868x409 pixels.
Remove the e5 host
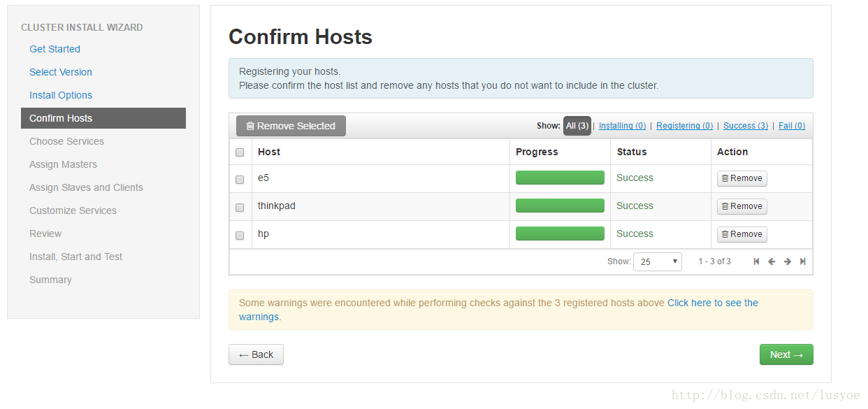pyautogui.click(x=742, y=178)
